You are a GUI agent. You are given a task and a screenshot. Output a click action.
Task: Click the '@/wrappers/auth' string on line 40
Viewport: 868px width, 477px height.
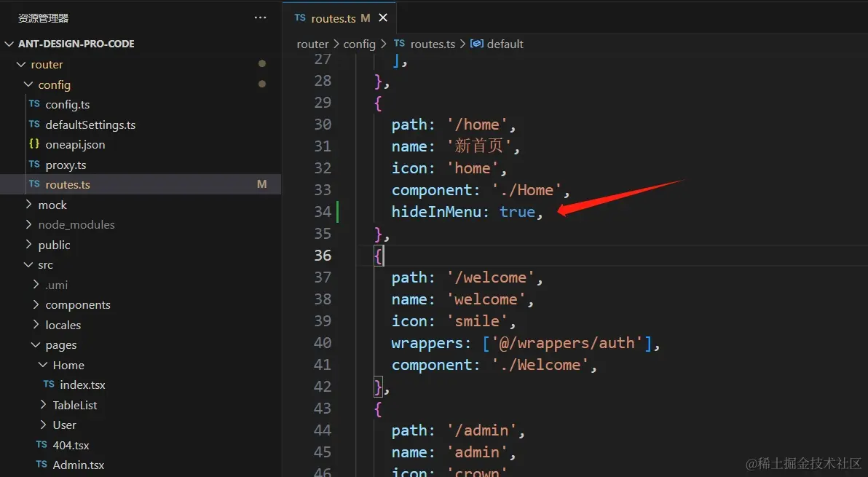(567, 343)
